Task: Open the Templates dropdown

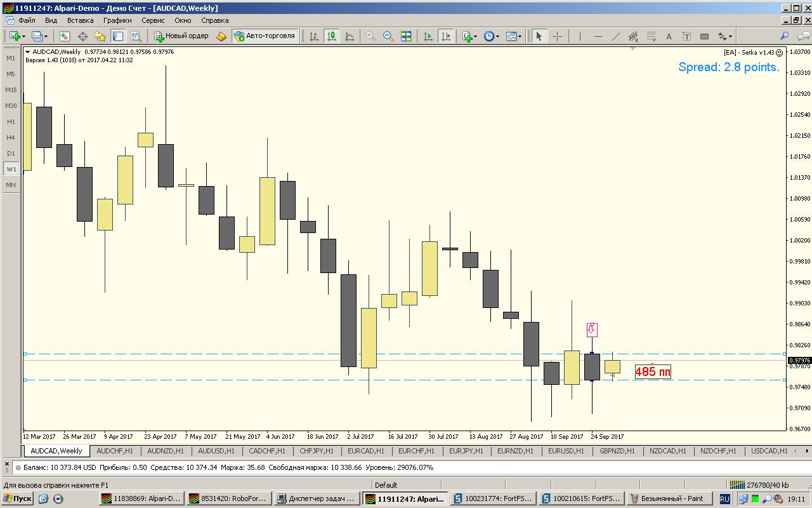Action: [513, 36]
